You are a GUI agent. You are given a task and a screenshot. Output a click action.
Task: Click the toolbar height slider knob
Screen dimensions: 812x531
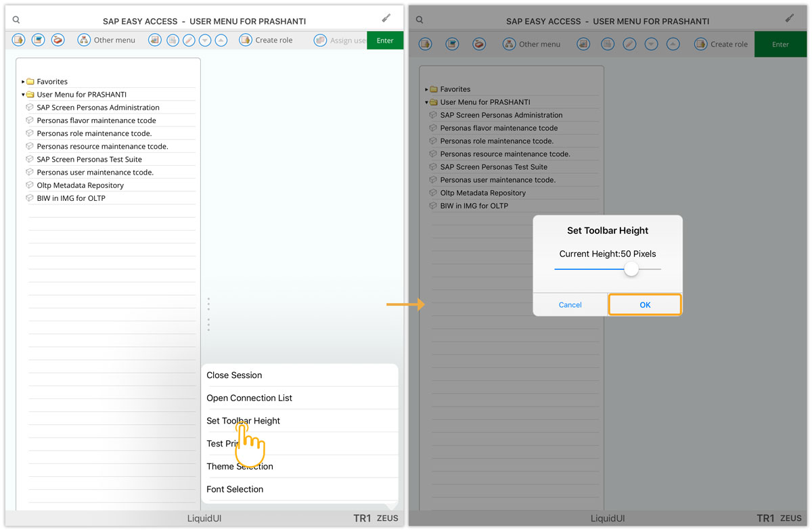pyautogui.click(x=631, y=269)
